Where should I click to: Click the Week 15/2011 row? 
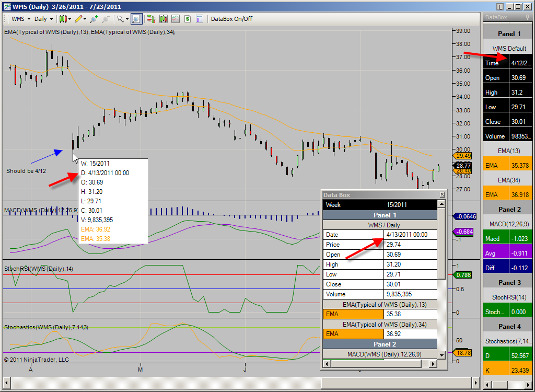tap(380, 204)
